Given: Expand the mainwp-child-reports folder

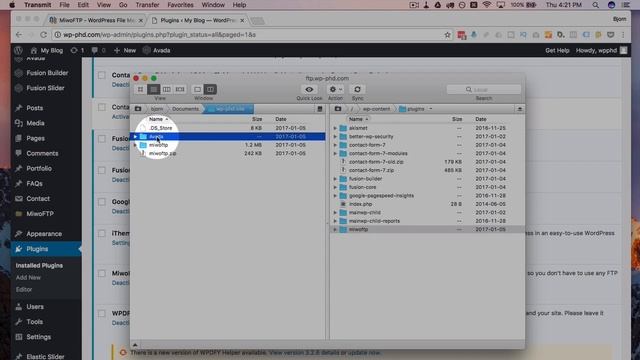Looking at the screenshot, I should [x=335, y=221].
